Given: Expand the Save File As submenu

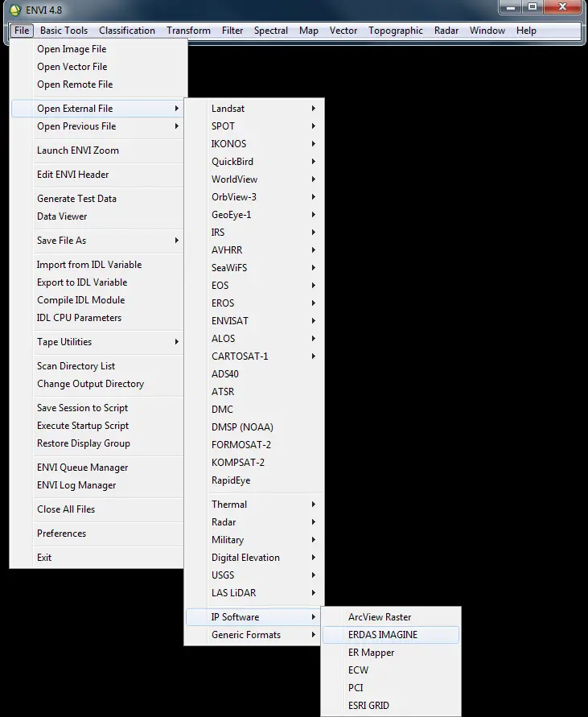Looking at the screenshot, I should pyautogui.click(x=99, y=241).
